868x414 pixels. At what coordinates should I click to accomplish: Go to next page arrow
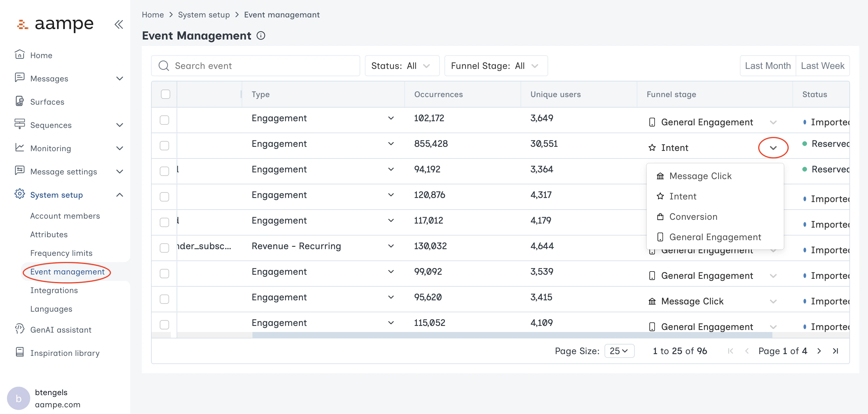(819, 351)
